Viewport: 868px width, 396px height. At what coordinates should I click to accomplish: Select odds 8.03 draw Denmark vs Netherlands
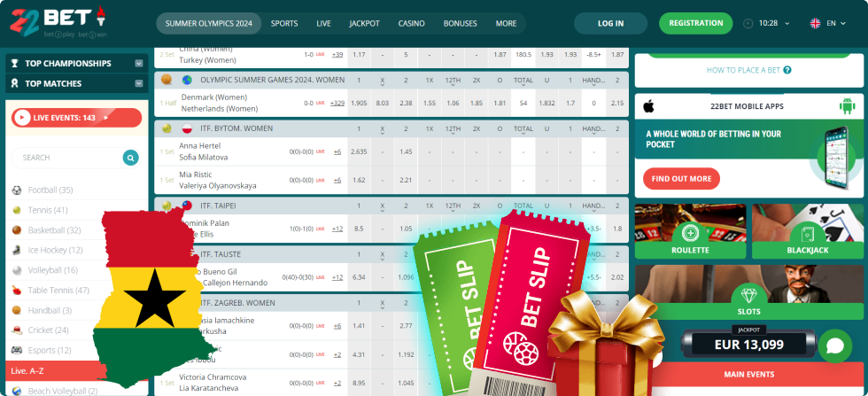383,103
